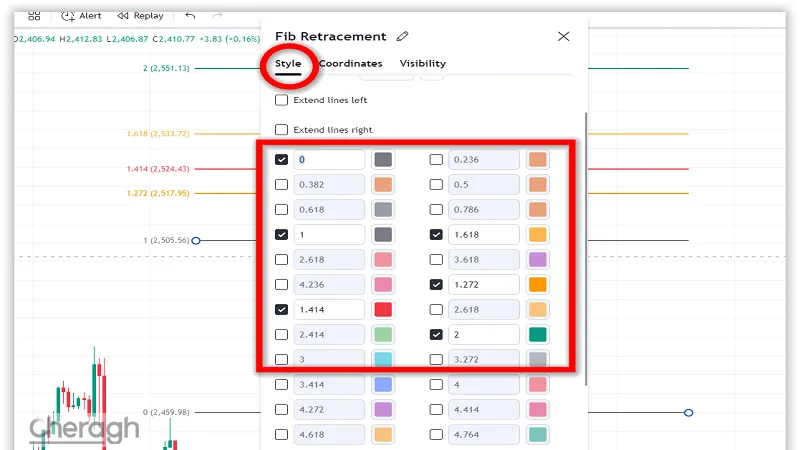Uncheck the 1.414 level checkbox
The height and width of the screenshot is (450, 800).
pos(282,310)
